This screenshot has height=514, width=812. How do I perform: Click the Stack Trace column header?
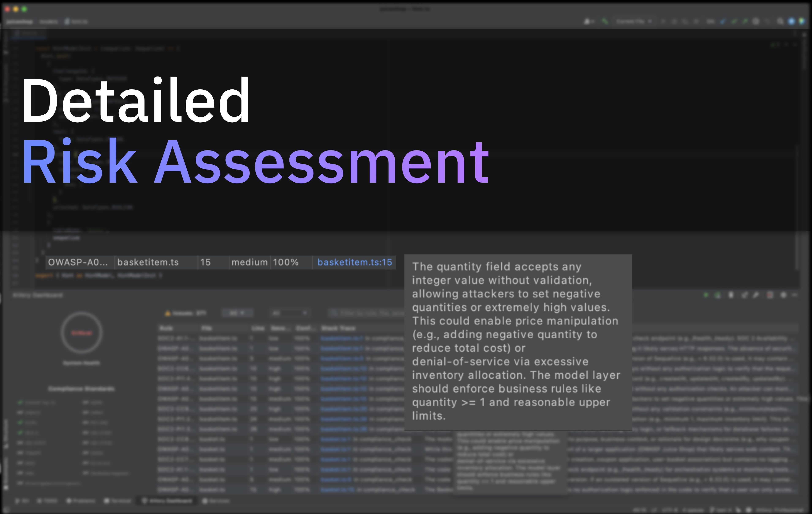338,328
